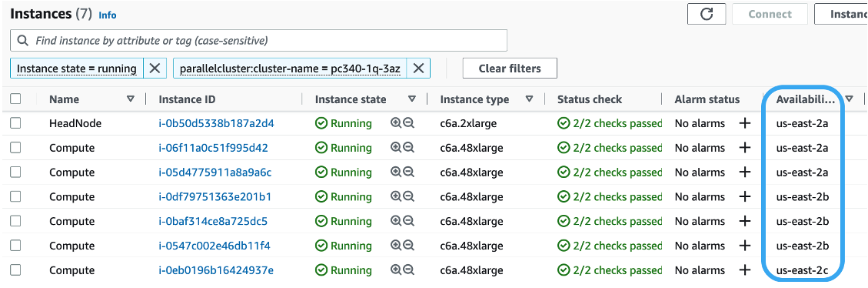Check the box for i-0baf314ce8a725dc5
This screenshot has width=868, height=288.
tap(15, 221)
